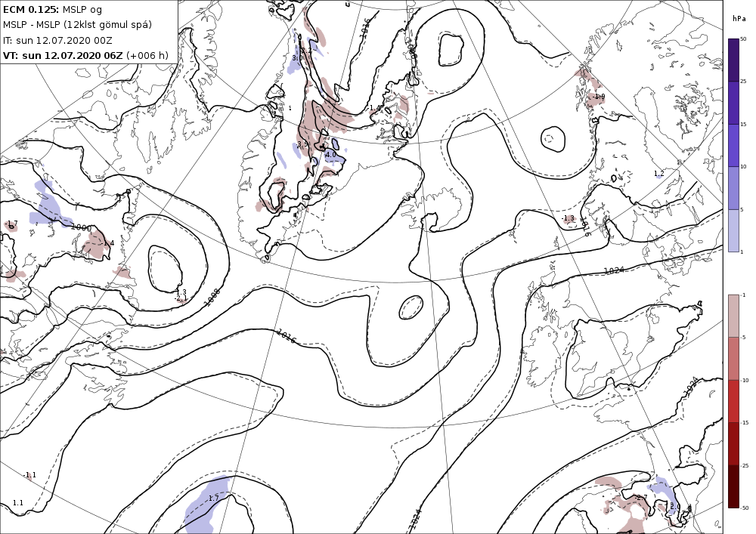
Task: Click the '-10' tick label on the red legend
Action: coord(745,380)
